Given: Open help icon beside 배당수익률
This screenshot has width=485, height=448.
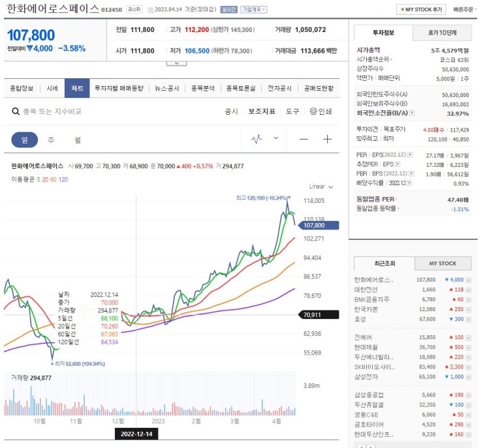Looking at the screenshot, I should 409,183.
